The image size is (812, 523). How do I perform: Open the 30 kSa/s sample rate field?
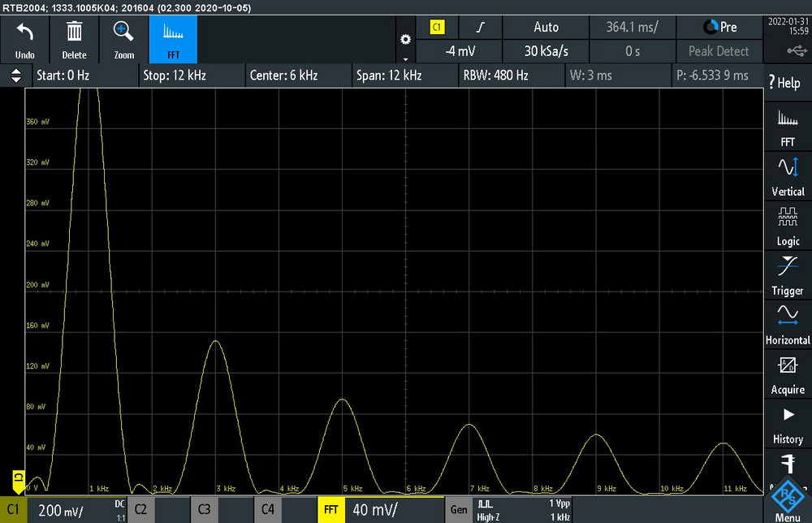546,51
